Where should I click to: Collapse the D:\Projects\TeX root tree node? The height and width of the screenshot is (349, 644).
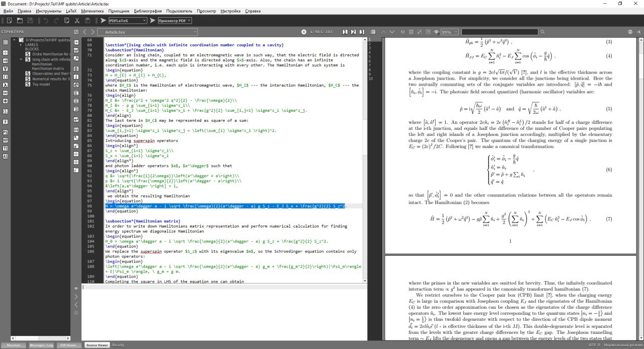(14, 40)
